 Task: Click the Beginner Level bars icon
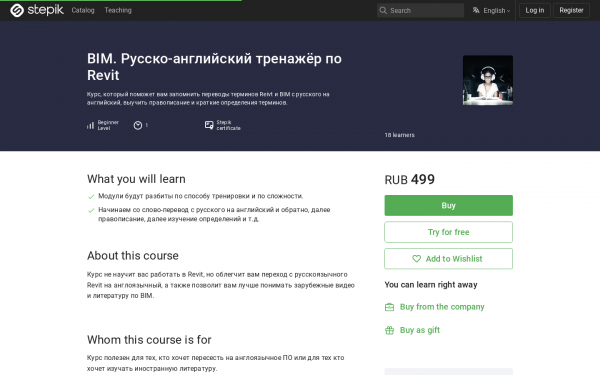click(90, 125)
